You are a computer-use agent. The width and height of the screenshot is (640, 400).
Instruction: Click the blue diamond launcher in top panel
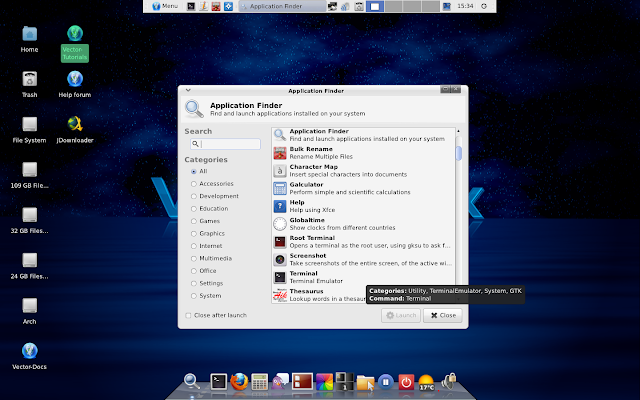click(229, 6)
